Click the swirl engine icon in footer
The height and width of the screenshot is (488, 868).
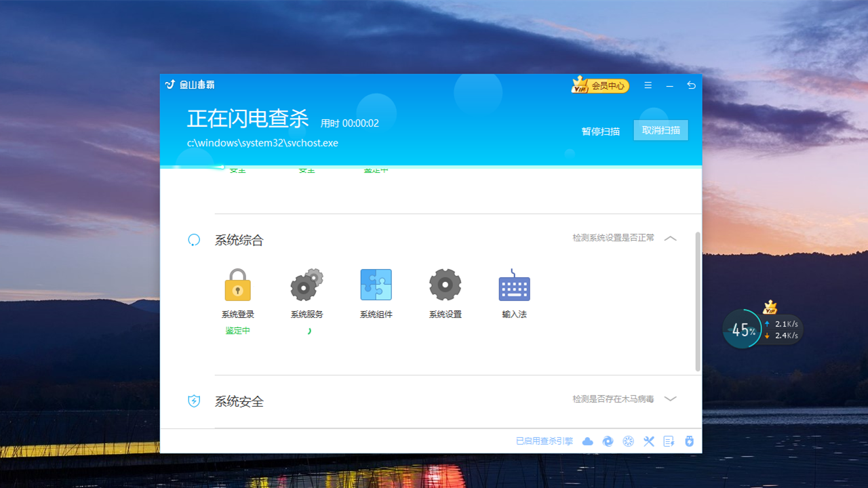(608, 441)
